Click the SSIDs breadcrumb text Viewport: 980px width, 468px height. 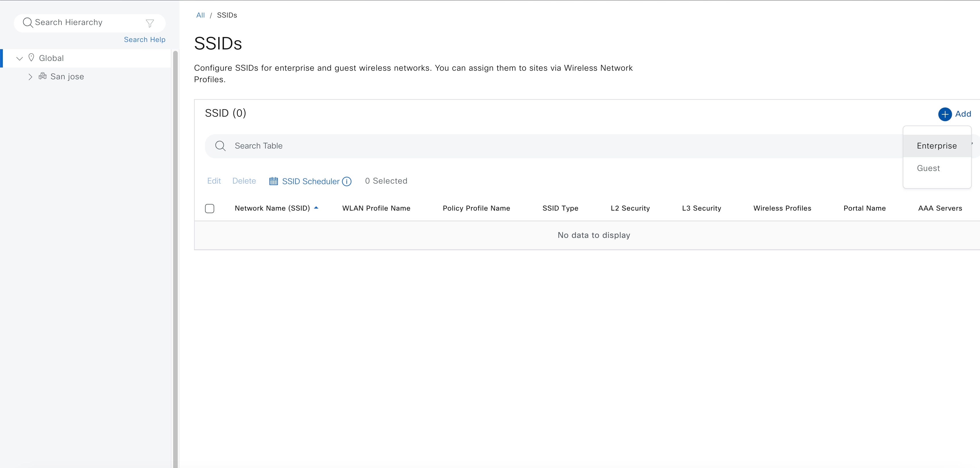(x=227, y=15)
